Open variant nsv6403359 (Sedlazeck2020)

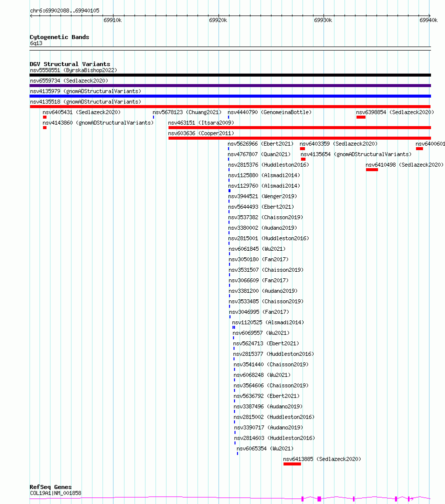[x=338, y=144]
